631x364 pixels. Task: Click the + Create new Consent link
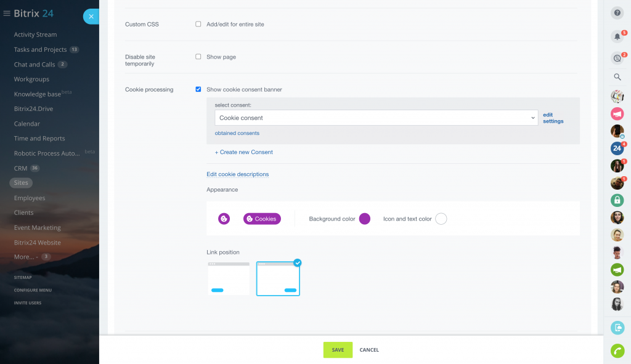pos(243,152)
